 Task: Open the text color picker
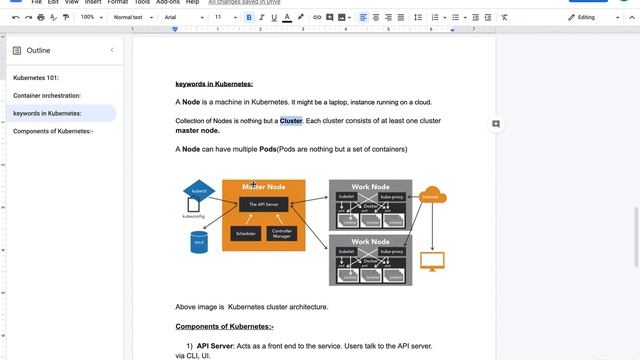(x=287, y=18)
